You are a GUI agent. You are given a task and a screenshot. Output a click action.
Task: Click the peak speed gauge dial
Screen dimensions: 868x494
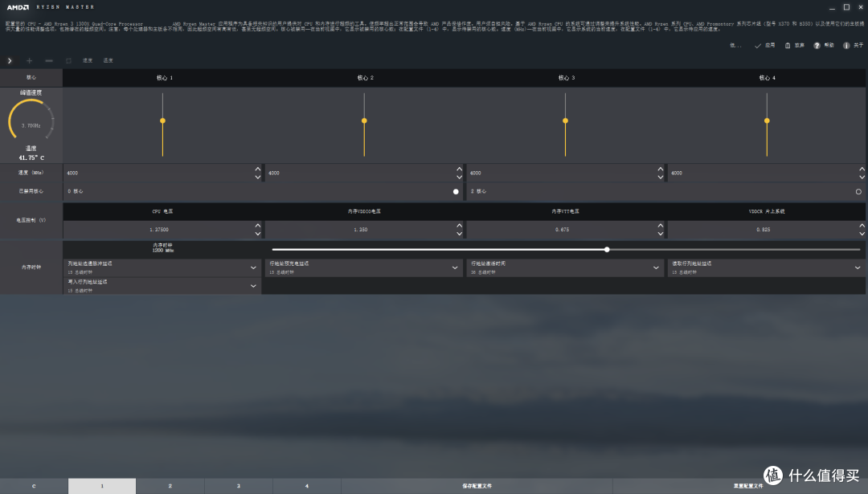31,120
